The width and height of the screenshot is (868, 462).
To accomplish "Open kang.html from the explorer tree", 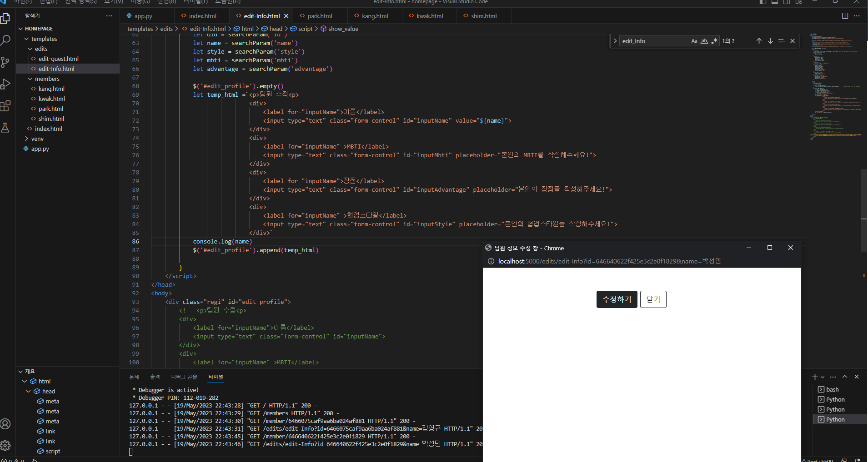I will coord(51,89).
